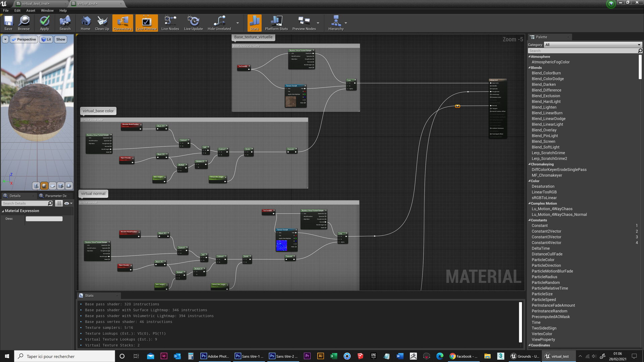Toggle Live Preview off
The width and height of the screenshot is (644, 362).
click(x=146, y=23)
